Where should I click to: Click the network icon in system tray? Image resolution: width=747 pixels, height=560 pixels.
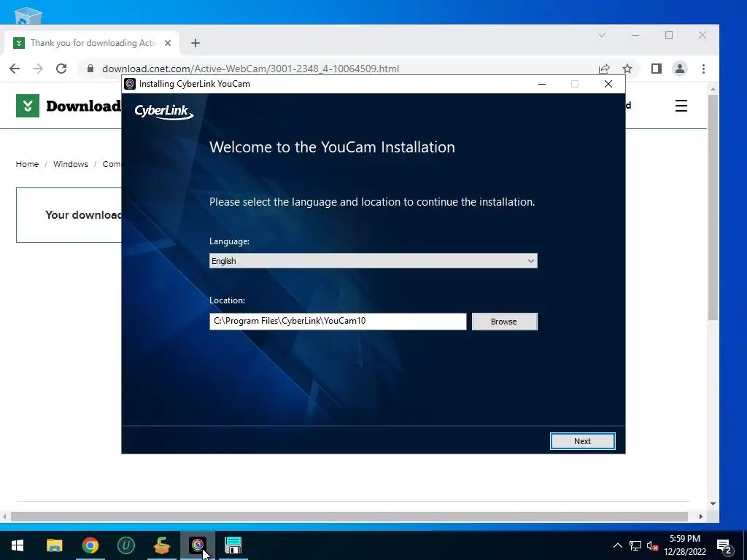tap(635, 545)
